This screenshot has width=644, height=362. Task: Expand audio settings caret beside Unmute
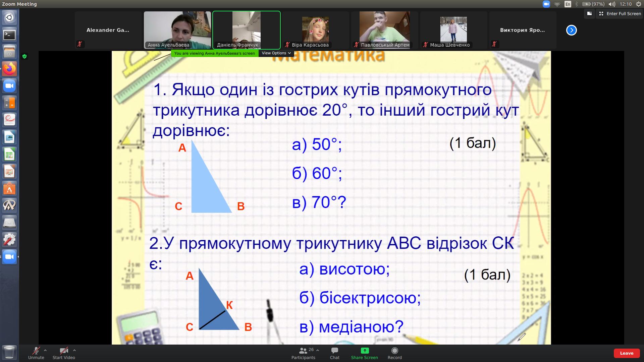[45, 350]
